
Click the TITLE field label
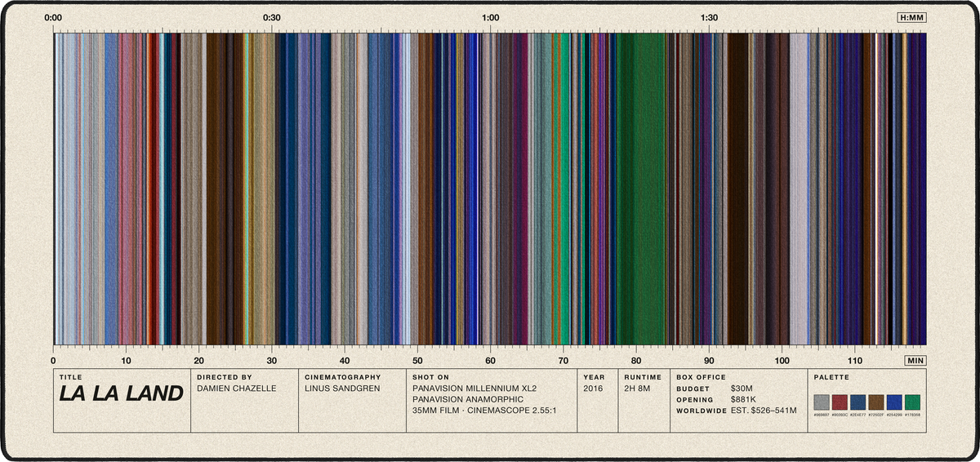click(71, 377)
